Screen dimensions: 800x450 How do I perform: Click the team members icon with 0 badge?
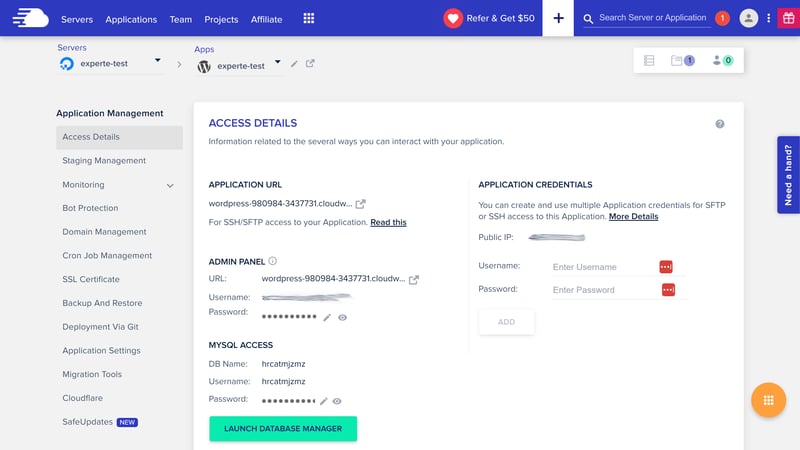(722, 60)
